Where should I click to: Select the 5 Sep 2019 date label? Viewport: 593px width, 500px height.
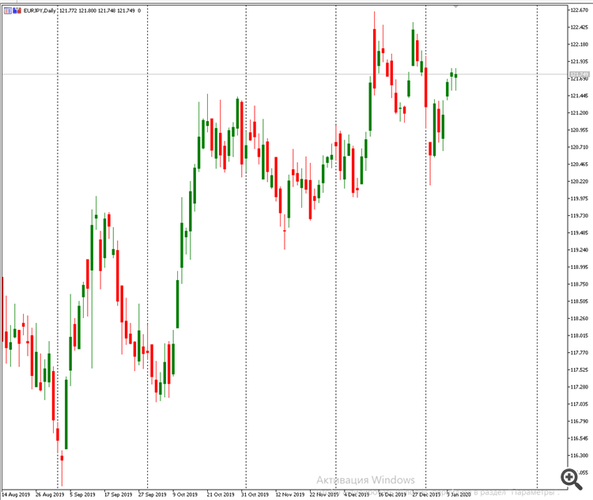point(82,494)
